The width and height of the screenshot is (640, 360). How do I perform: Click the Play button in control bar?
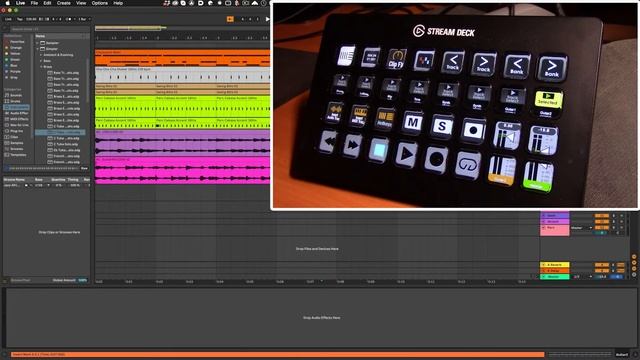[267, 19]
